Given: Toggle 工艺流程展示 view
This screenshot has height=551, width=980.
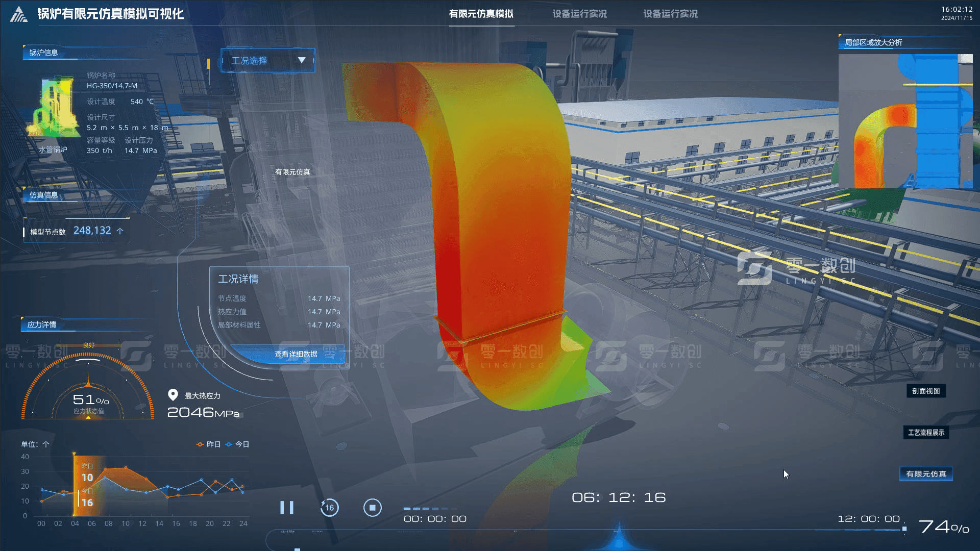Looking at the screenshot, I should 925,433.
